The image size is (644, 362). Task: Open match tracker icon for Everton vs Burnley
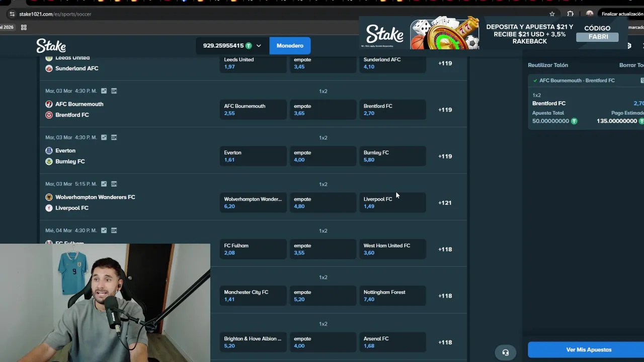pos(114,137)
